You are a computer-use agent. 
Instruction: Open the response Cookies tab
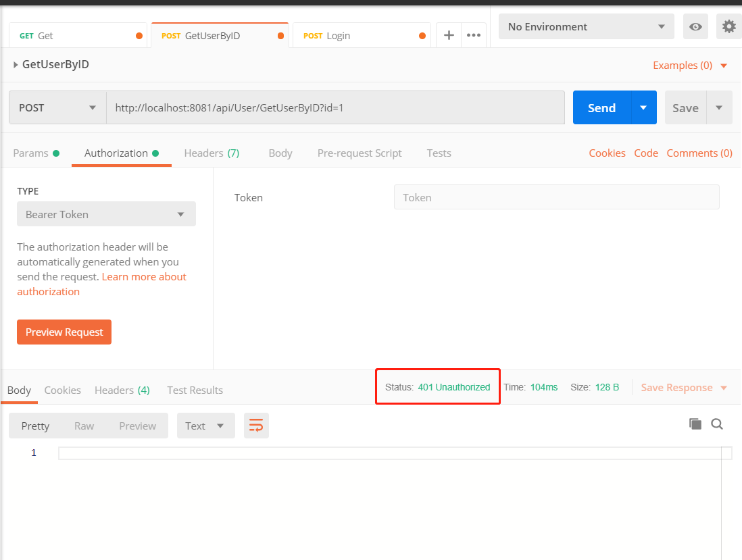coord(62,390)
